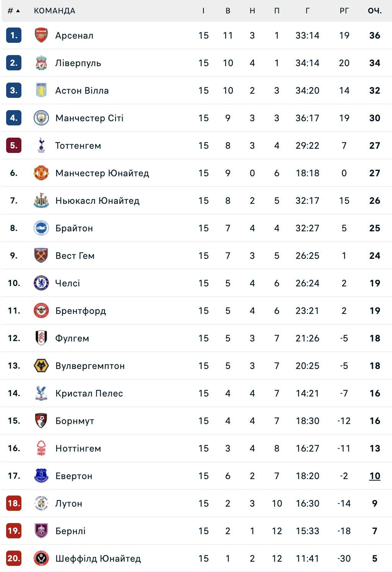392x572 pixels.
Task: Open the Ньюкасл Юнайтед team link
Action: pos(97,200)
